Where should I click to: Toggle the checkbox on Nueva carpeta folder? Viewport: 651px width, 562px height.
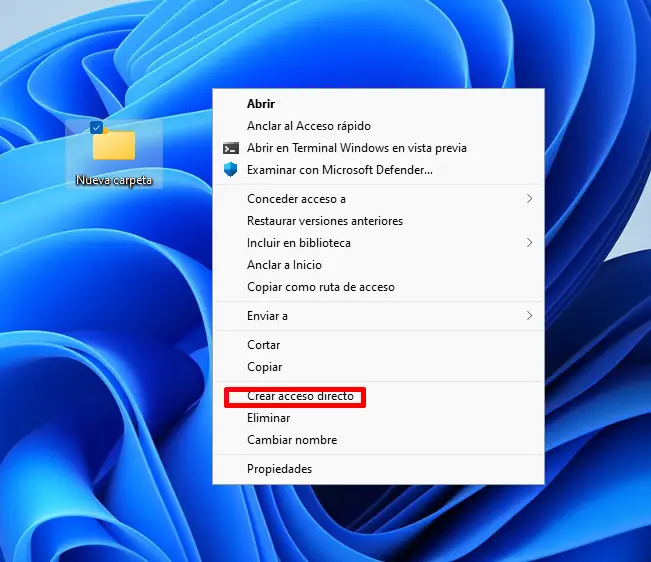tap(96, 127)
